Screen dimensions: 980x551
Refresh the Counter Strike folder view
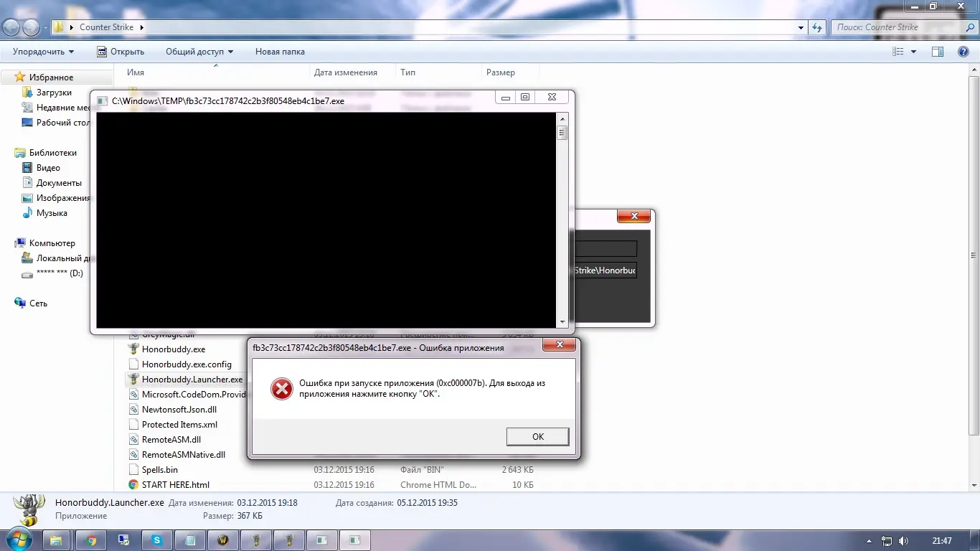(x=817, y=27)
